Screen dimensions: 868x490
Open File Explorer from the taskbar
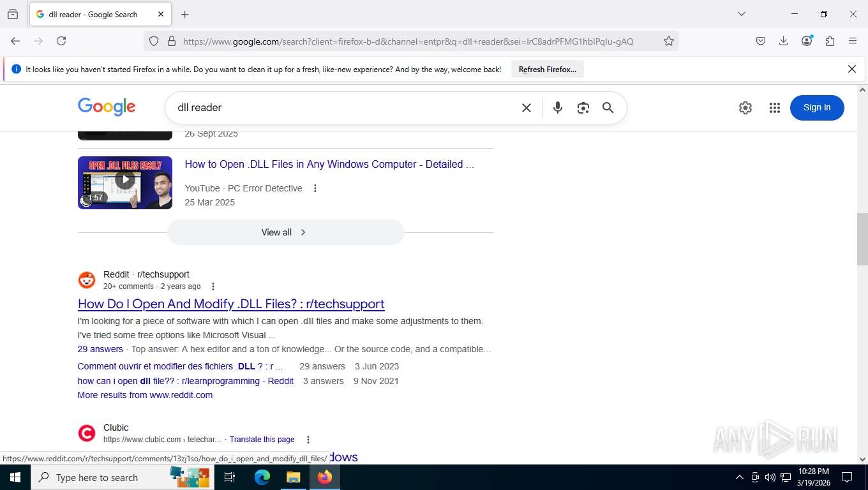(x=294, y=477)
